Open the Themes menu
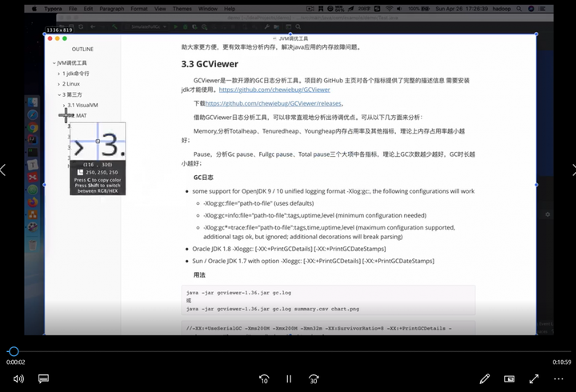The height and width of the screenshot is (392, 576). click(x=182, y=9)
